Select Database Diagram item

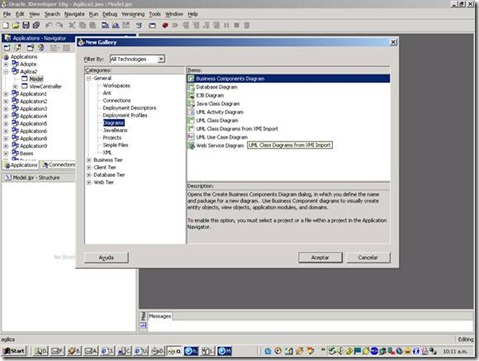[x=216, y=87]
